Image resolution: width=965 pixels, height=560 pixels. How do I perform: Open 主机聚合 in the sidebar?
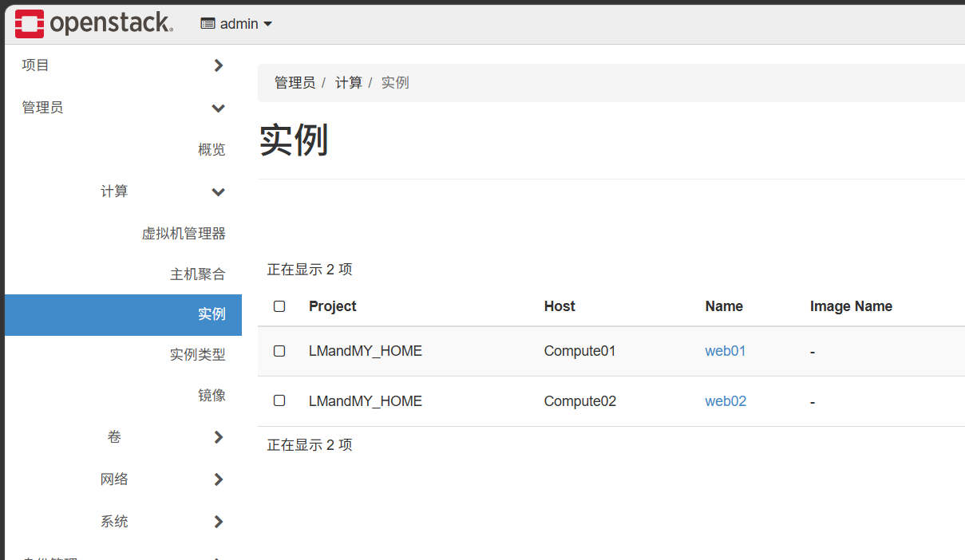pyautogui.click(x=198, y=274)
